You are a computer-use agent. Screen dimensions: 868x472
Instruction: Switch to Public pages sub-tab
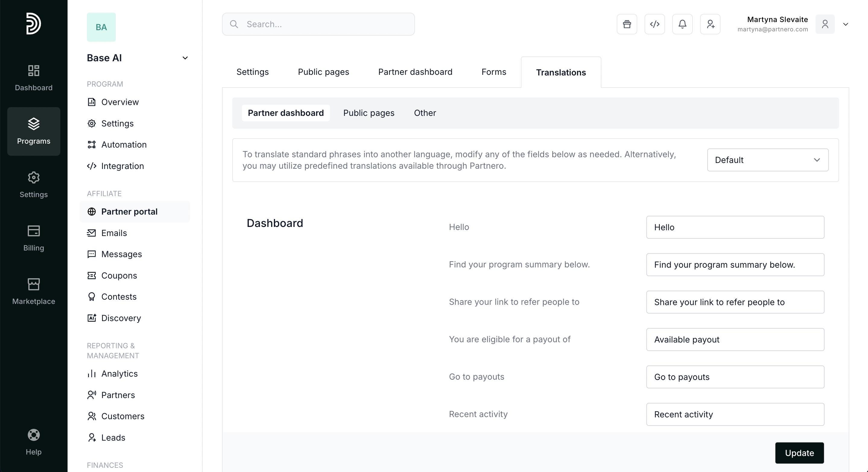tap(369, 113)
